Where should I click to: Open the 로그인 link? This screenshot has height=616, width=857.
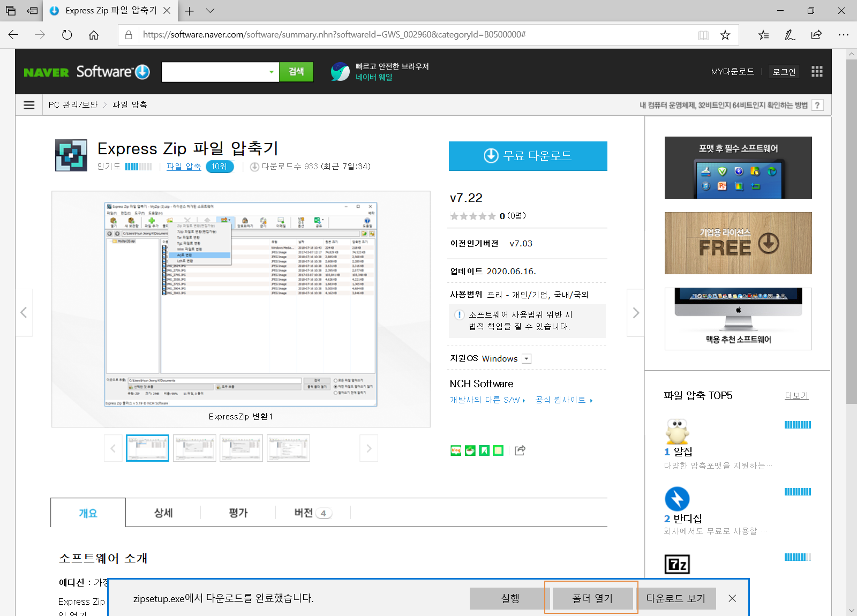point(784,72)
